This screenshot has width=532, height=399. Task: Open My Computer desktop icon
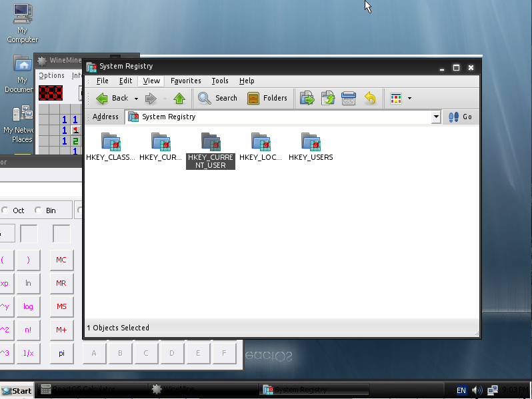[x=22, y=13]
